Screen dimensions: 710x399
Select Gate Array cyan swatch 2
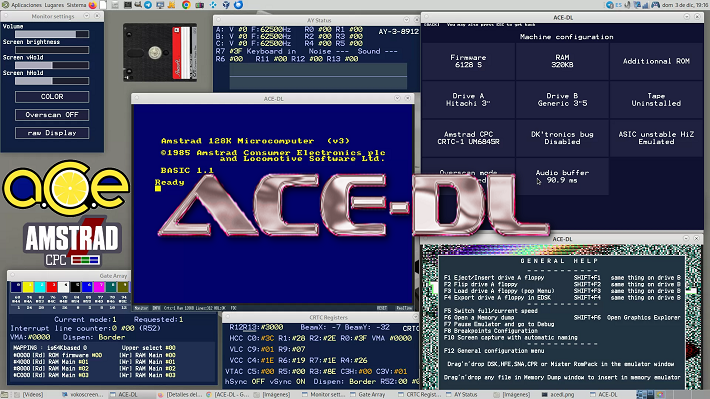[40, 287]
